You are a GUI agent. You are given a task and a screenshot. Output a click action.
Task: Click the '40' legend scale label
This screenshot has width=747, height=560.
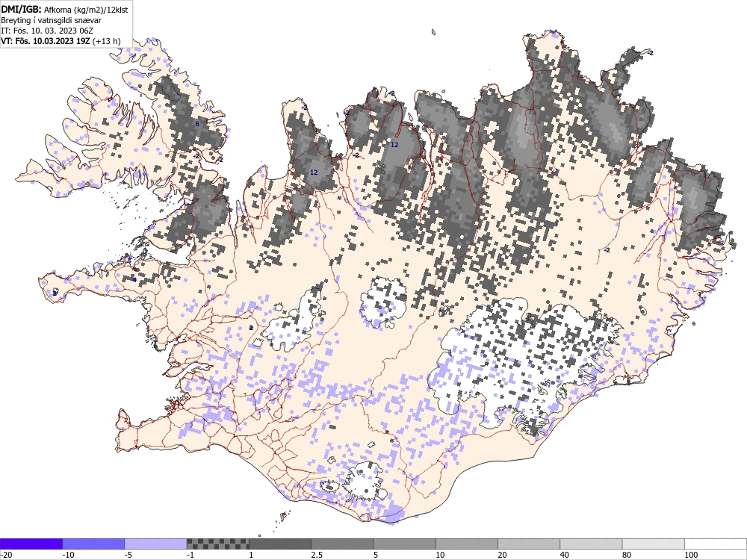564,555
